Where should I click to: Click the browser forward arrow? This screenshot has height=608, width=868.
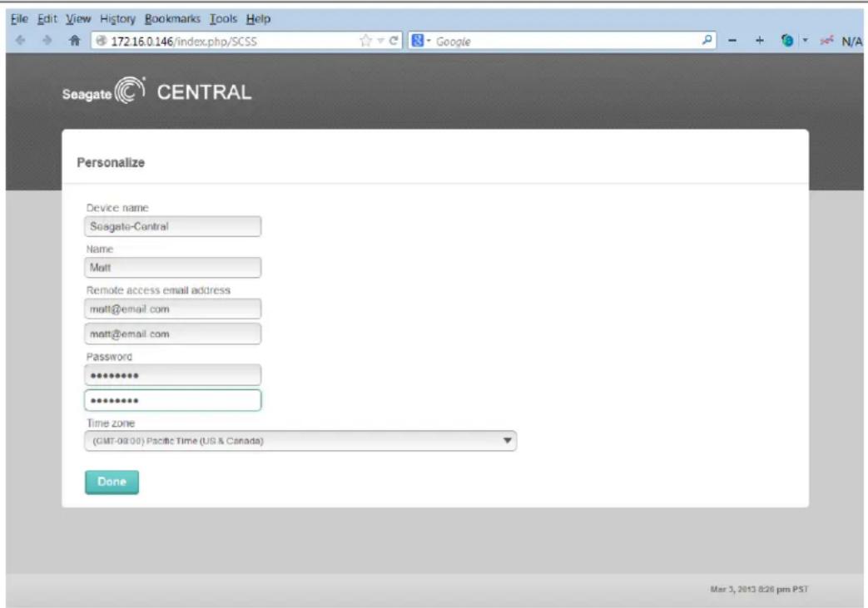(x=47, y=41)
